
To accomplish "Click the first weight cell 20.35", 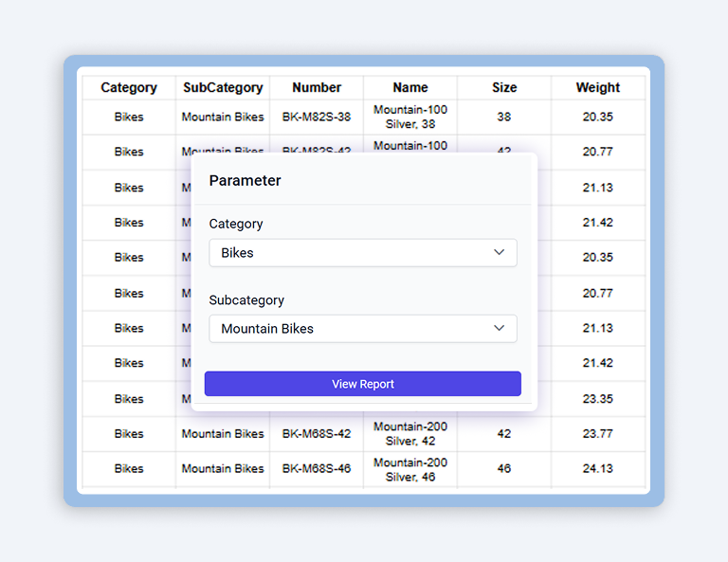I will 598,117.
